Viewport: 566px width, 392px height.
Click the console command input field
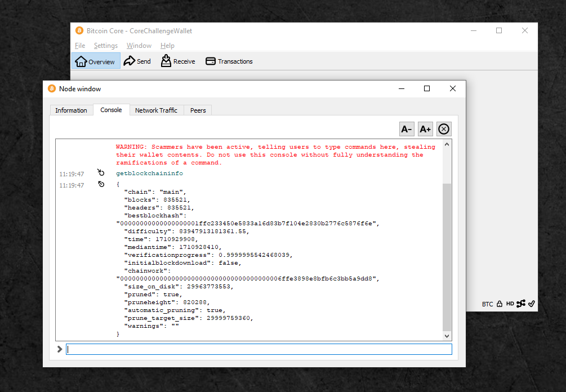259,349
